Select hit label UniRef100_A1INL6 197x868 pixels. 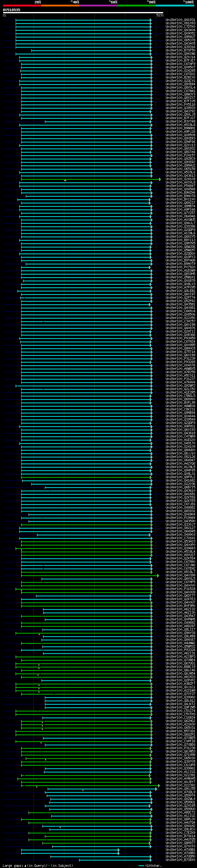coord(180,233)
